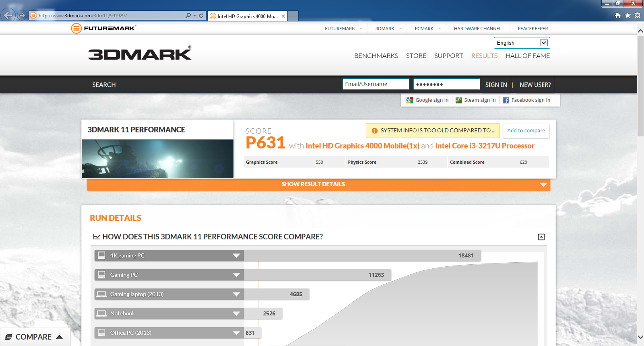Click the password input field
644x346 pixels.
click(x=446, y=84)
